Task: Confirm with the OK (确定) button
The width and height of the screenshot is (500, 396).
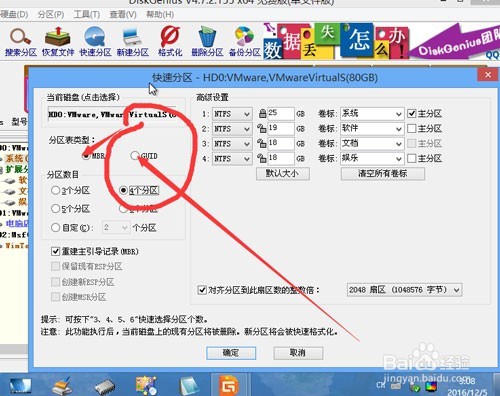Action: pos(231,353)
